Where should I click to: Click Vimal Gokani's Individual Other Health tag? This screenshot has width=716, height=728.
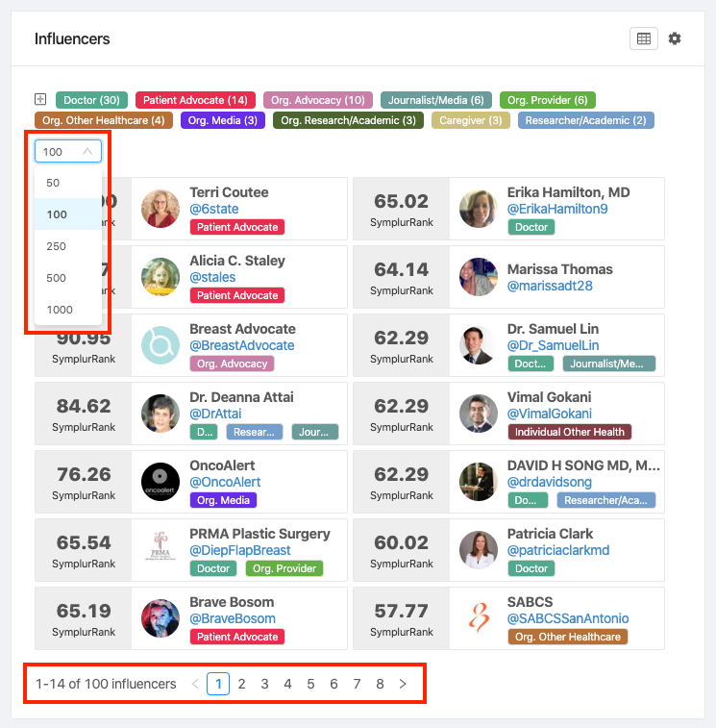(569, 432)
